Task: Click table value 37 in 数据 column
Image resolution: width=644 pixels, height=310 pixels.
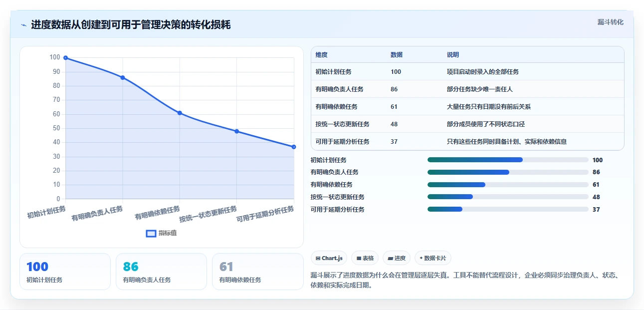Action: point(394,142)
